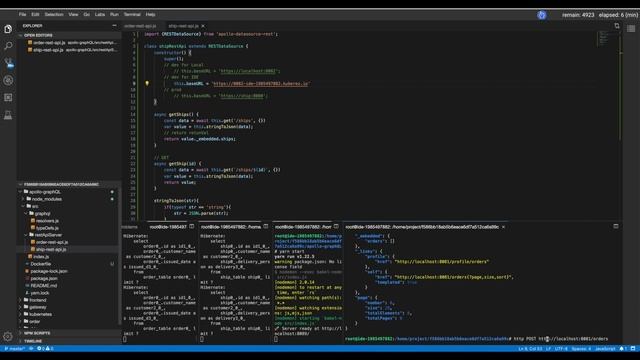This screenshot has width=640, height=360.
Task: Click the maximize terminal panel icon
Action: tap(616, 226)
